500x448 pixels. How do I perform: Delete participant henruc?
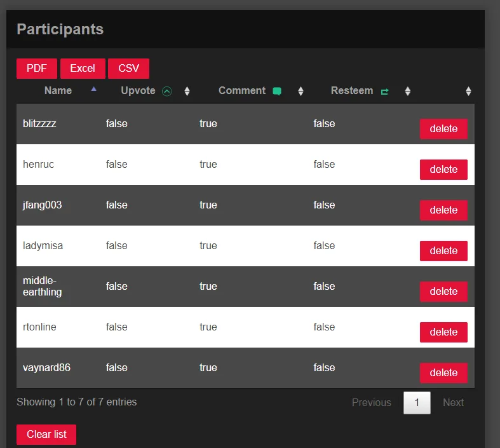point(443,170)
